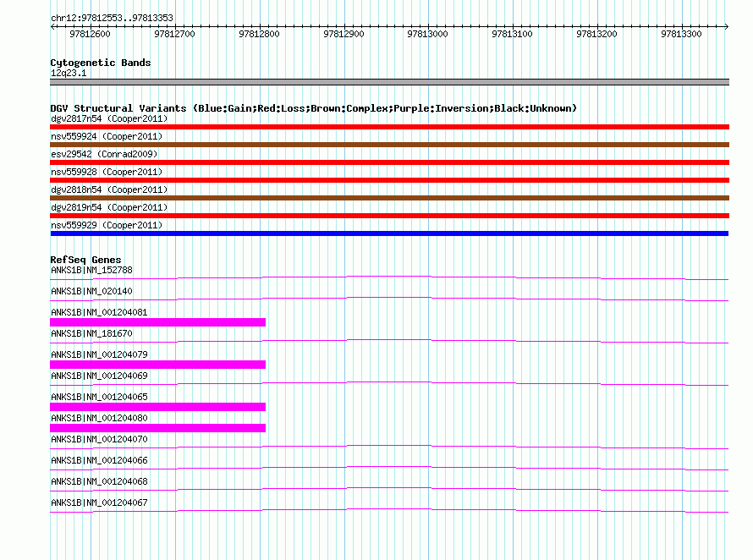Click the 12q23.1 band label

(x=69, y=73)
